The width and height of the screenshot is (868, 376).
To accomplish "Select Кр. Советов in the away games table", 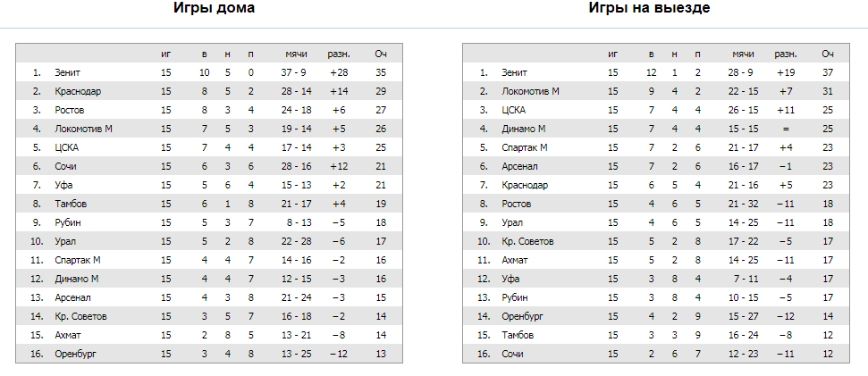I will [527, 242].
